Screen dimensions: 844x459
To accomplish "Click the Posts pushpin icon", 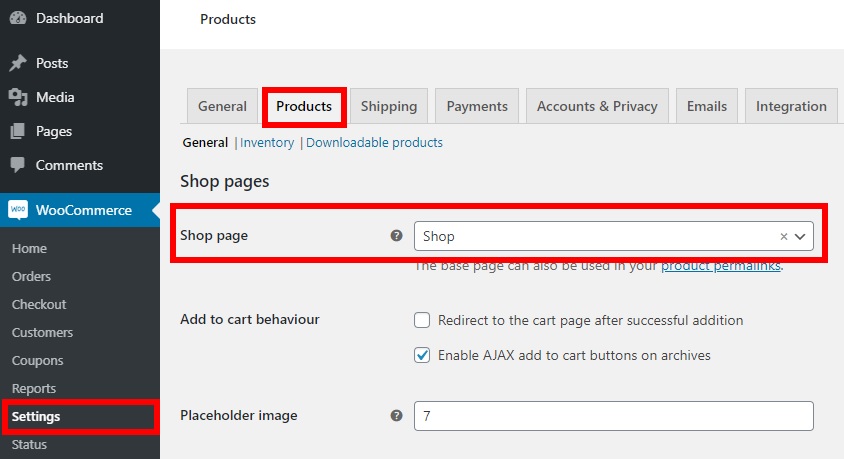I will pyautogui.click(x=18, y=63).
